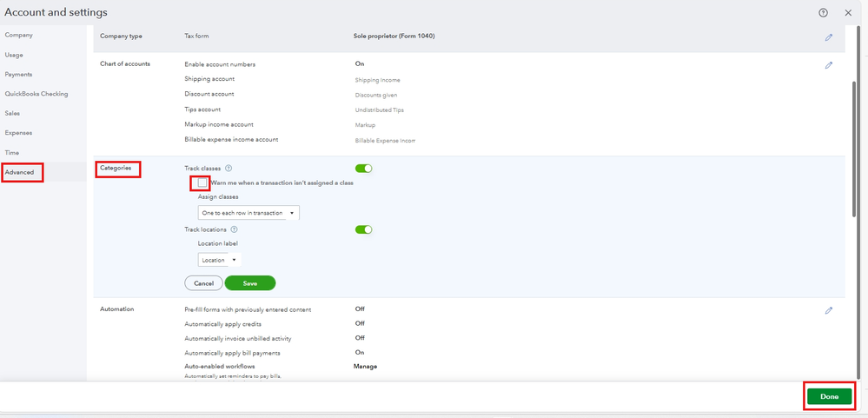This screenshot has width=868, height=418.
Task: Expand the Location label dropdown
Action: 219,260
